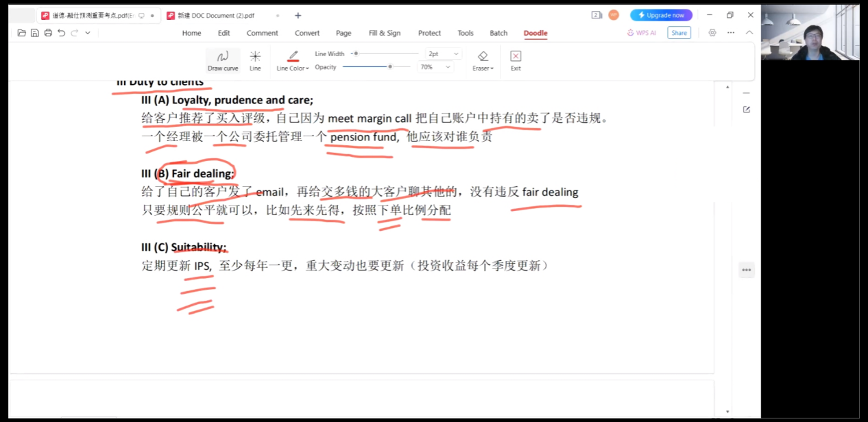Open settings gear in top bar
868x422 pixels.
tap(712, 33)
